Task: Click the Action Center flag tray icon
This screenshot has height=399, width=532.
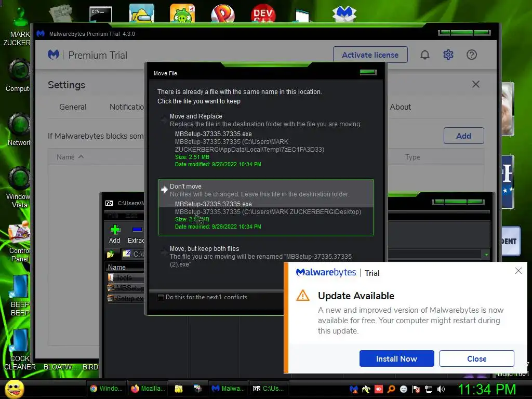Action: [x=416, y=389]
